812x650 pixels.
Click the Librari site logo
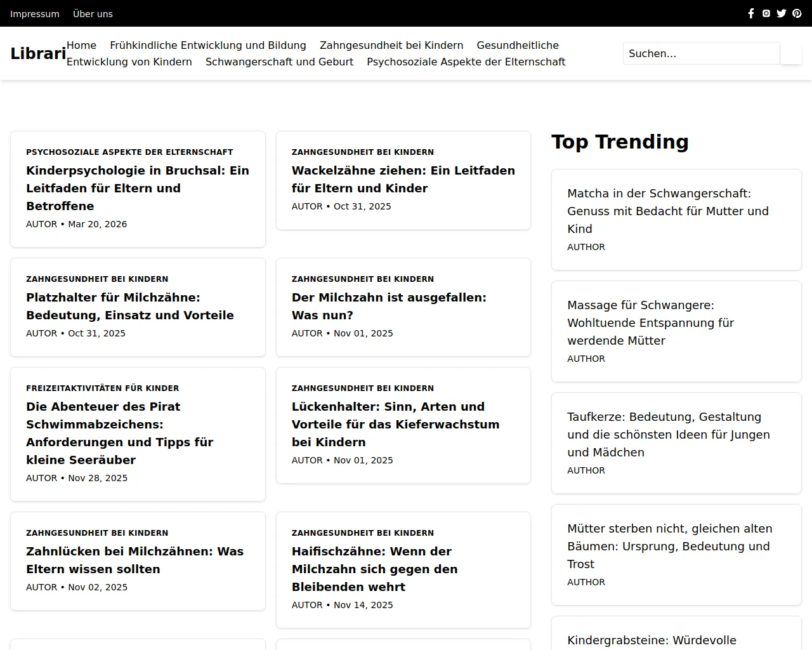point(38,53)
